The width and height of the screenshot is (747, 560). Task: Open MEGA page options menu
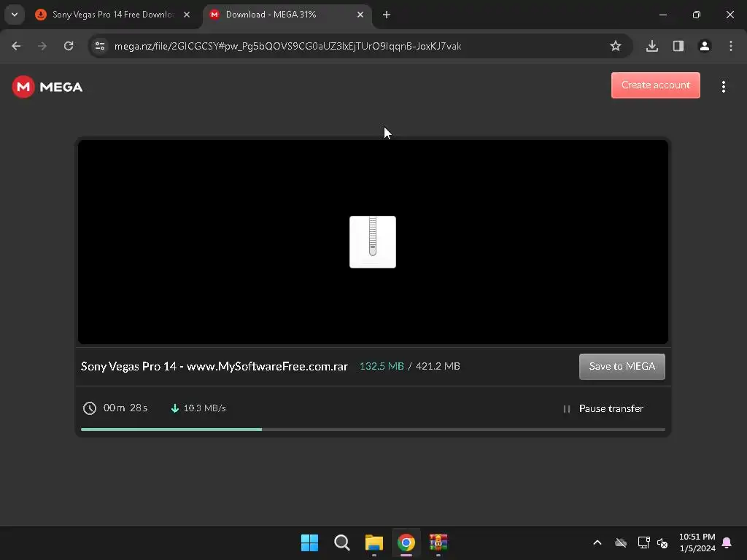724,86
